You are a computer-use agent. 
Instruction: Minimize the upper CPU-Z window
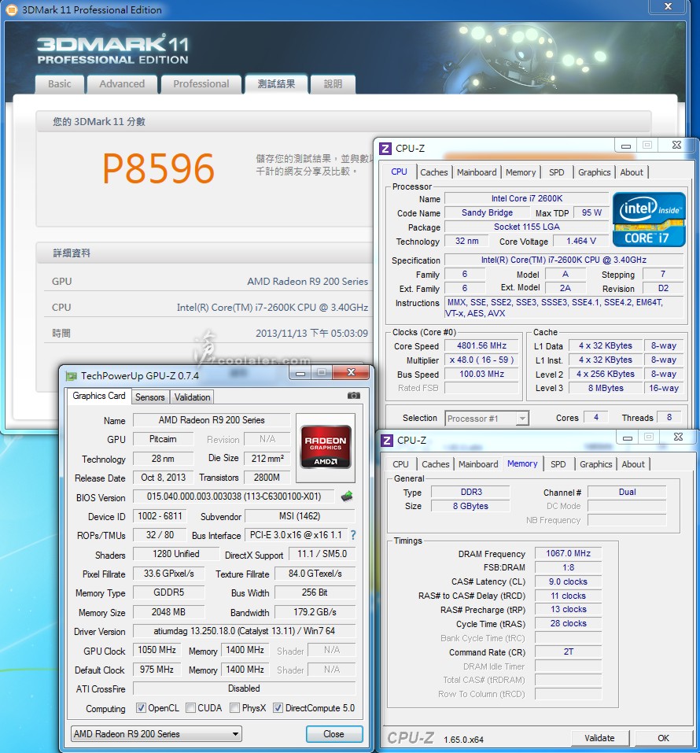tap(626, 146)
